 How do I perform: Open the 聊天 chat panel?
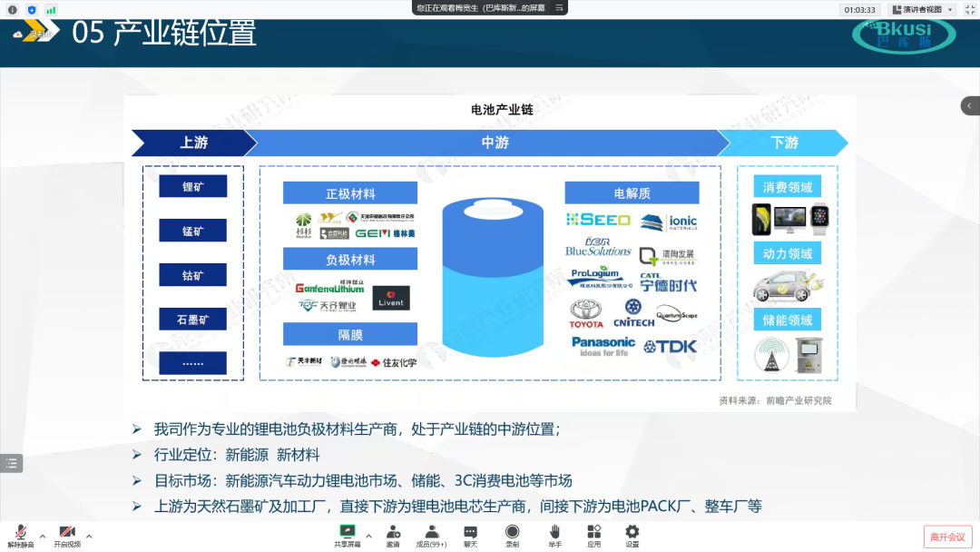(471, 536)
